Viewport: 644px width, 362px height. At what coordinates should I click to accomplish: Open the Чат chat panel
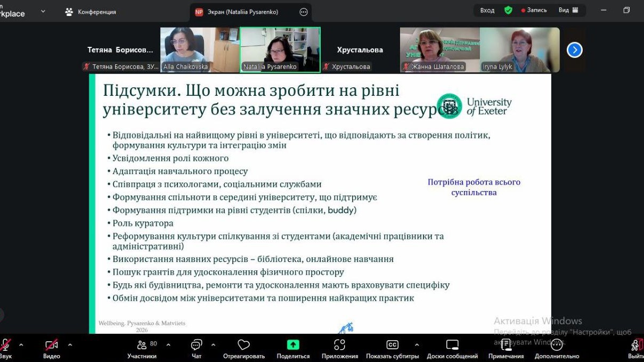click(197, 345)
